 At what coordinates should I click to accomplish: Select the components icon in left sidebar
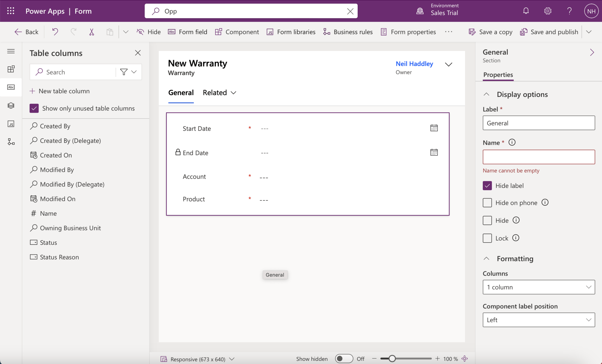tap(11, 69)
